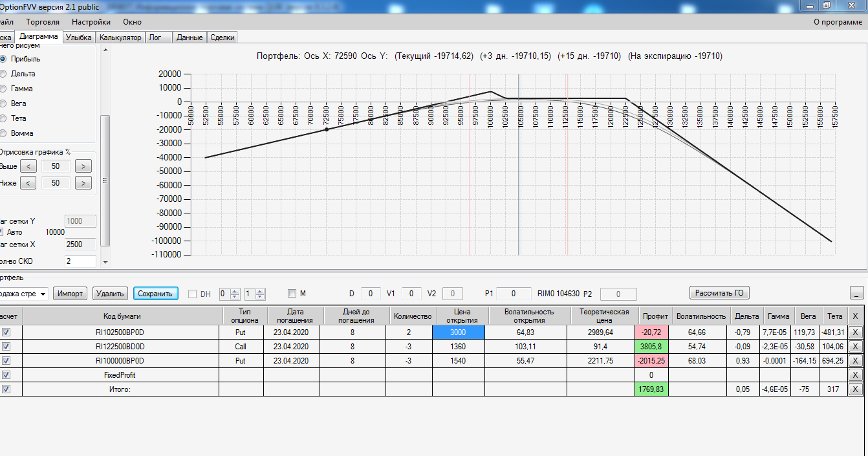This screenshot has height=456, width=868.
Task: Decrease the Ниже percent with left arrow
Action: click(28, 183)
